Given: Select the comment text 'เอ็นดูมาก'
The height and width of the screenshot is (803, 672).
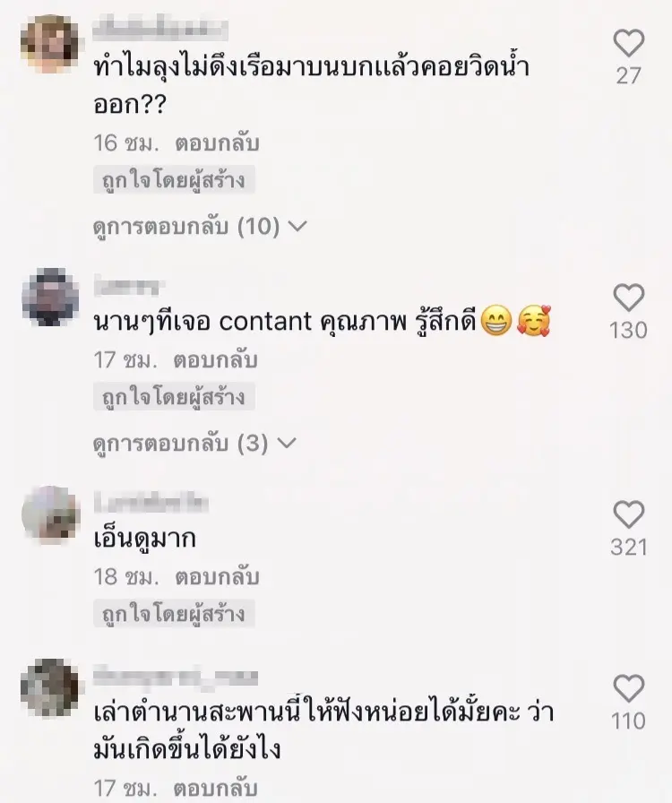Looking at the screenshot, I should coord(145,539).
